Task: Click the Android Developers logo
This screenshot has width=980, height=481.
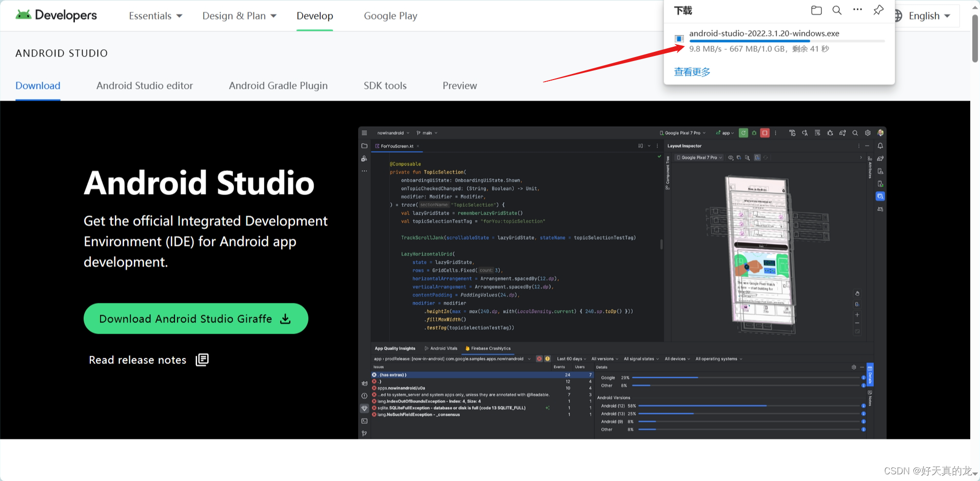Action: tap(56, 15)
